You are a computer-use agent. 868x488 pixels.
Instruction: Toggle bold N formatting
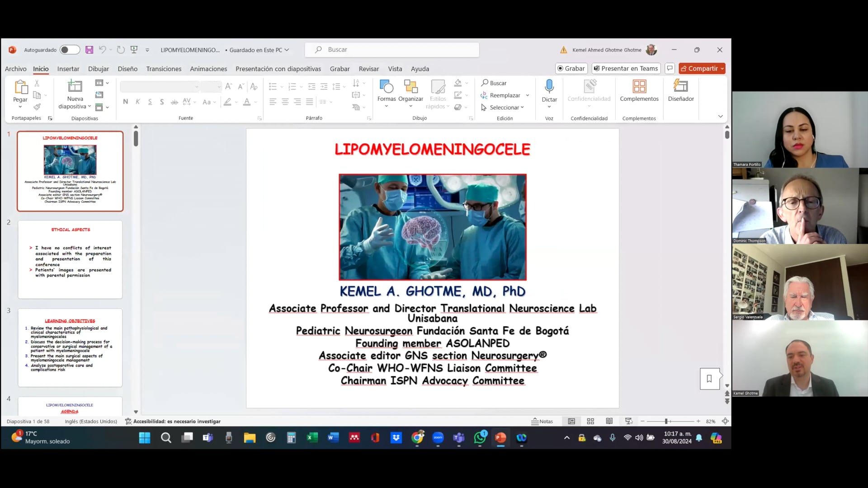click(x=125, y=102)
